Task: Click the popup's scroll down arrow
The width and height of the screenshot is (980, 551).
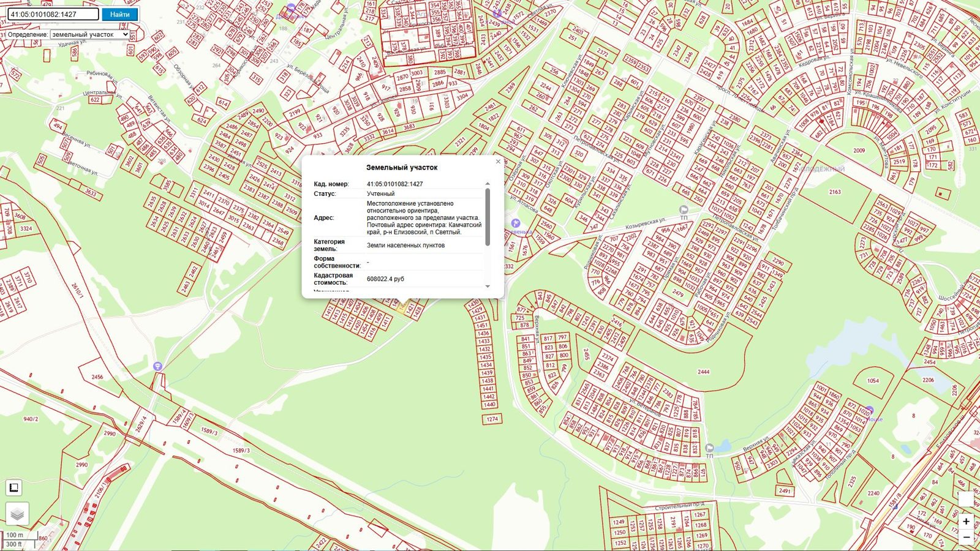Action: click(488, 286)
